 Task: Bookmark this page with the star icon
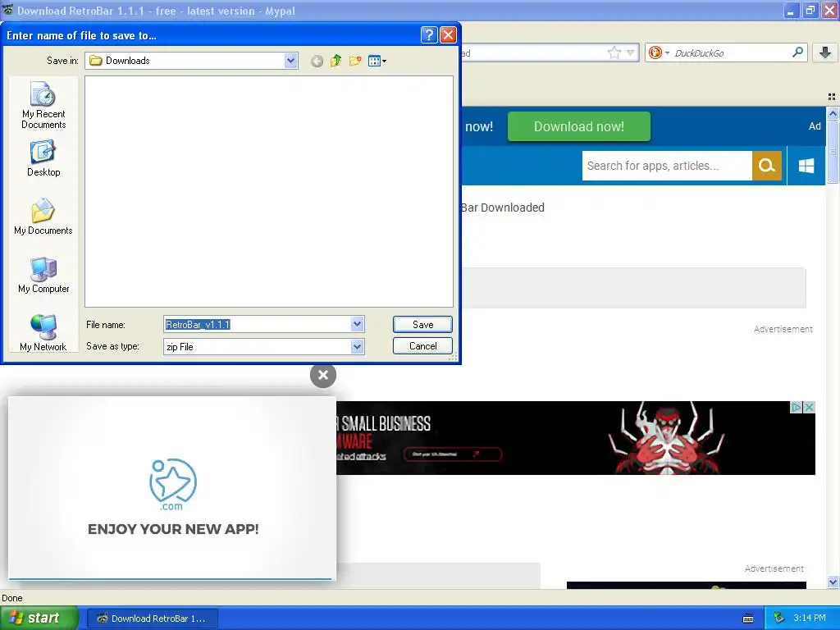614,52
